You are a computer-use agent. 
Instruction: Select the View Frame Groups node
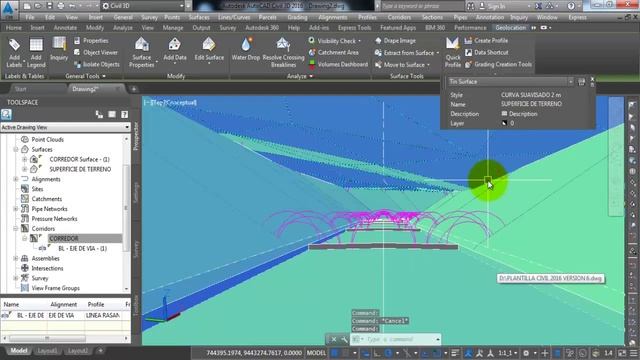point(56,288)
